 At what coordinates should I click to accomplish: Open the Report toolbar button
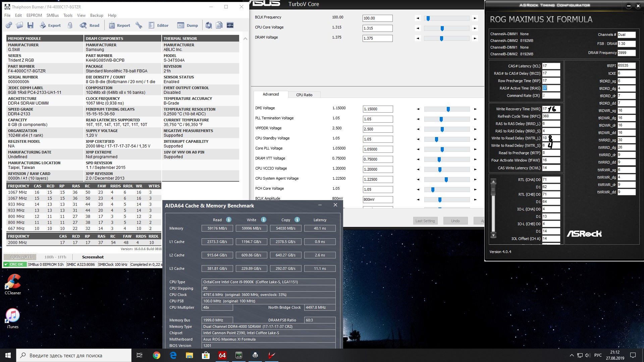point(119,25)
